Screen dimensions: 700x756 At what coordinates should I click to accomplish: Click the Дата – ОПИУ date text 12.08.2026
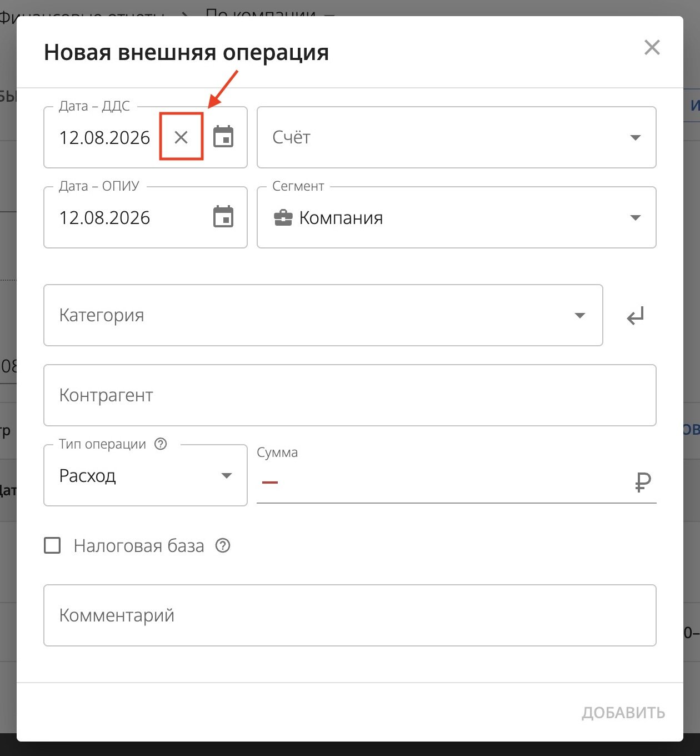click(x=104, y=218)
